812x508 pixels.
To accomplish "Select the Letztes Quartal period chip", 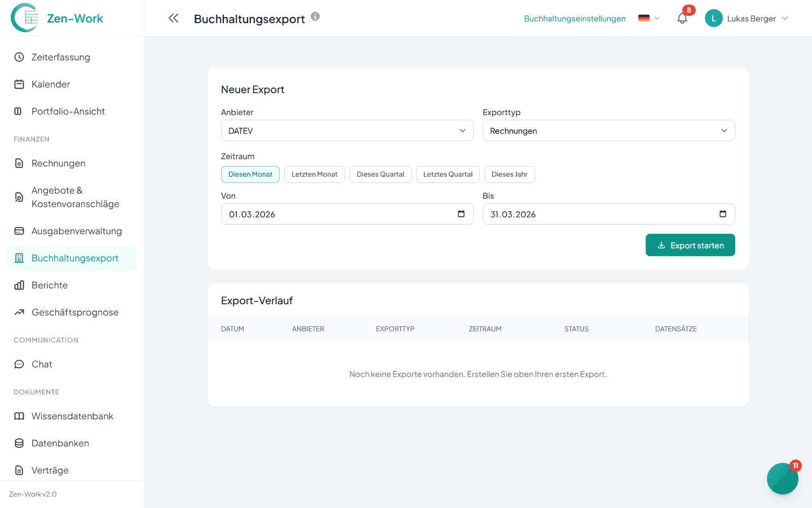I will click(x=448, y=174).
